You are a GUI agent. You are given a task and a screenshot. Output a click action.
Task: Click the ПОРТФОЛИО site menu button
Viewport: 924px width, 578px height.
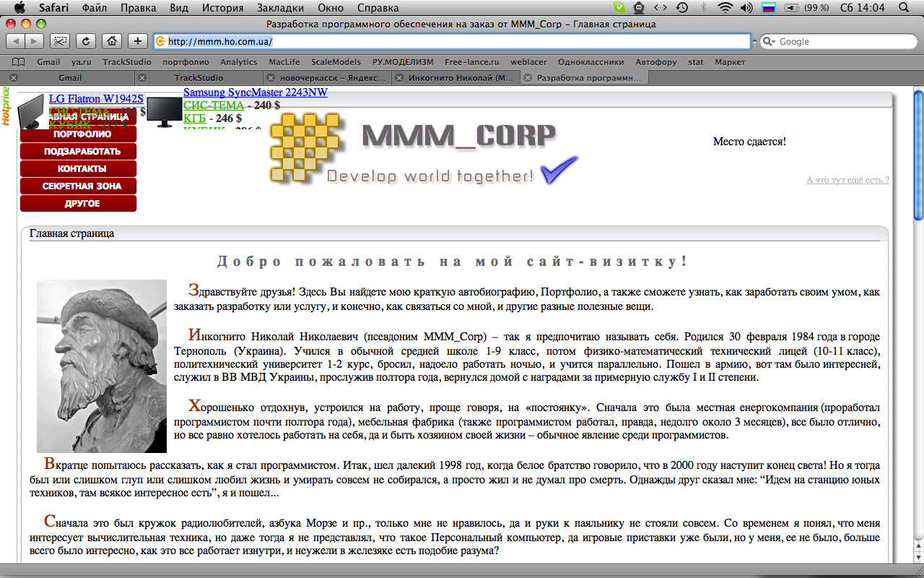(78, 134)
